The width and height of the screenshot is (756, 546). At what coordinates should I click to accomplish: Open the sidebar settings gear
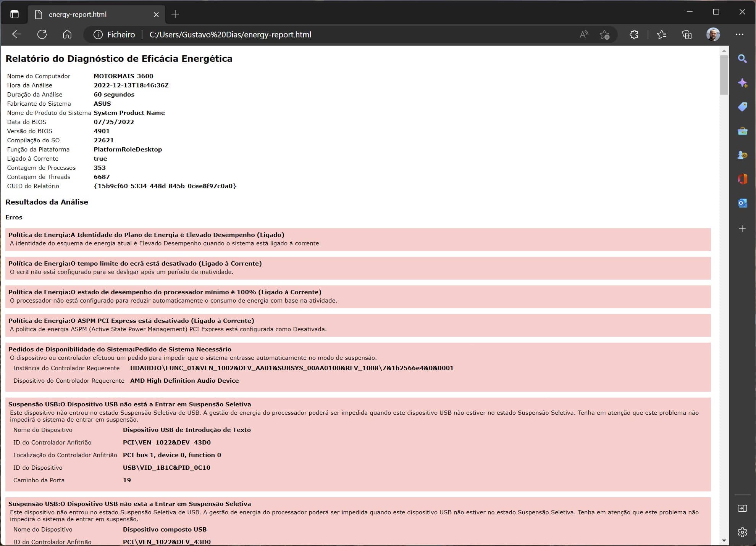point(742,532)
